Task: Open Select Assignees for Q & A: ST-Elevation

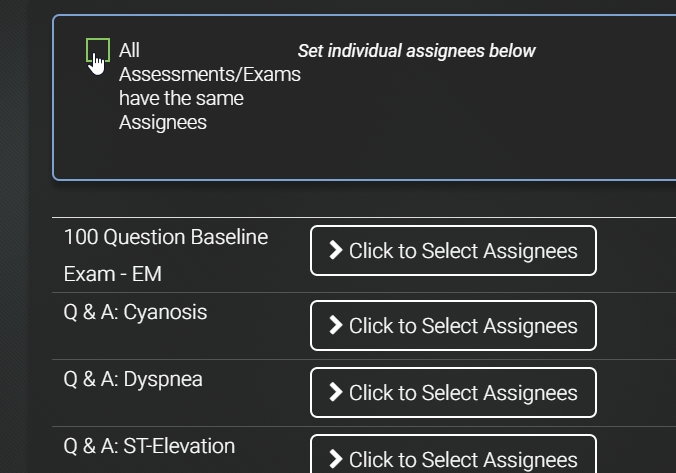Action: pos(453,454)
